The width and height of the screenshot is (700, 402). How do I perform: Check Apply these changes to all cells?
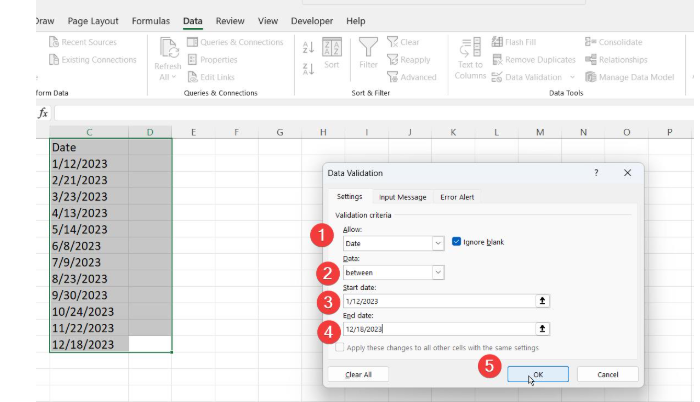tap(340, 347)
